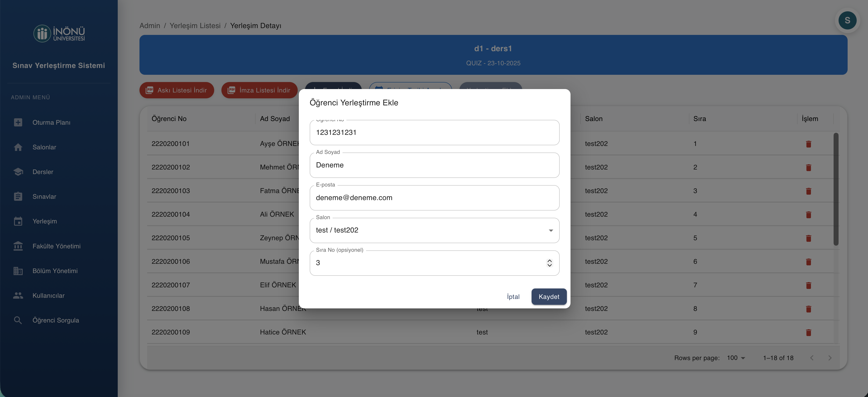Viewport: 868px width, 397px height.
Task: Click the Salonlar home icon
Action: (18, 147)
